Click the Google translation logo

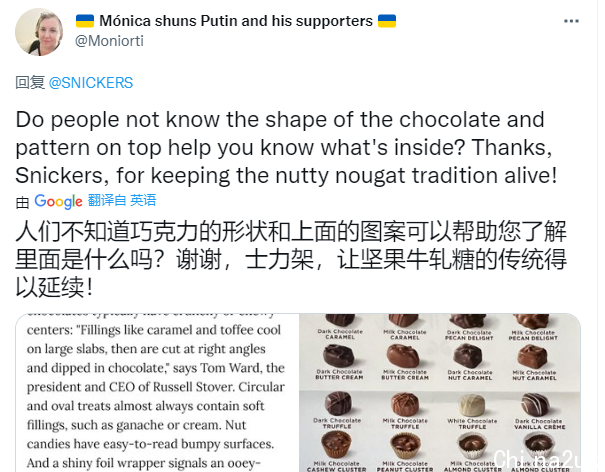click(x=58, y=201)
